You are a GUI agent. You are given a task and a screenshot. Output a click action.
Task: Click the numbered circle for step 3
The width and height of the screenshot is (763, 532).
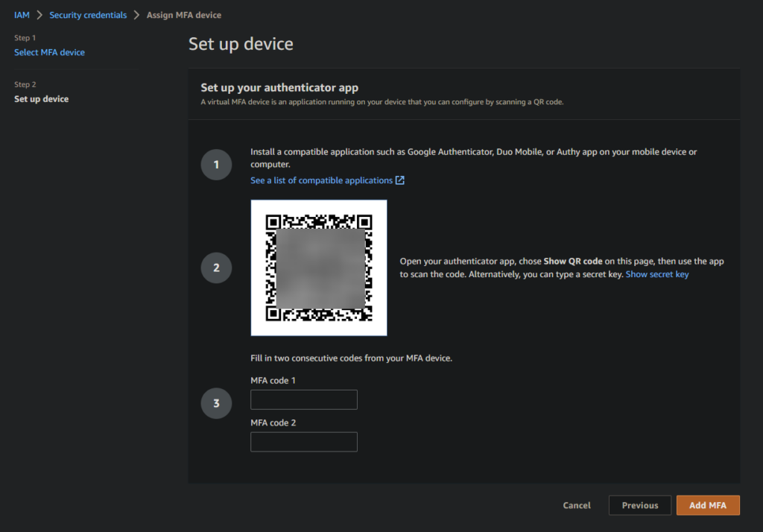216,402
